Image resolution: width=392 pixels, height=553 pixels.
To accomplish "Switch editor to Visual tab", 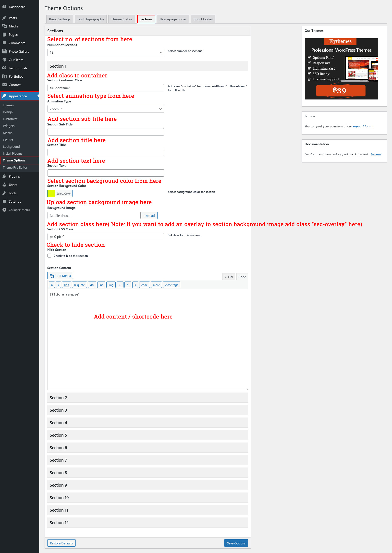I will click(x=229, y=277).
